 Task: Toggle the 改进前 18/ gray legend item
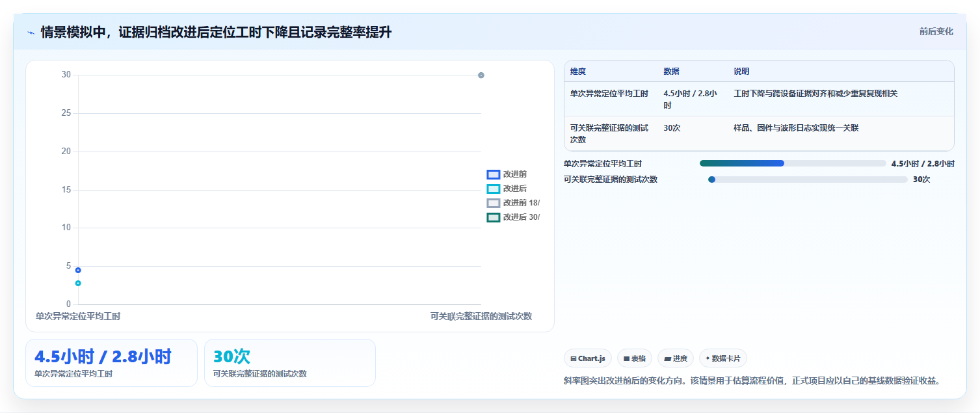513,203
